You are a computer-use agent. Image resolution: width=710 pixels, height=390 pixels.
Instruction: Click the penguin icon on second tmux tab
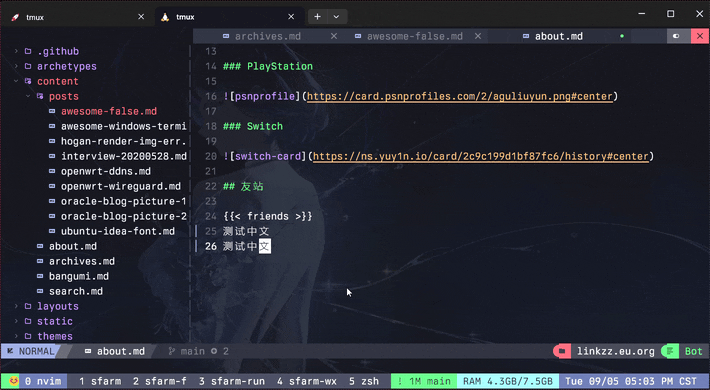[165, 17]
